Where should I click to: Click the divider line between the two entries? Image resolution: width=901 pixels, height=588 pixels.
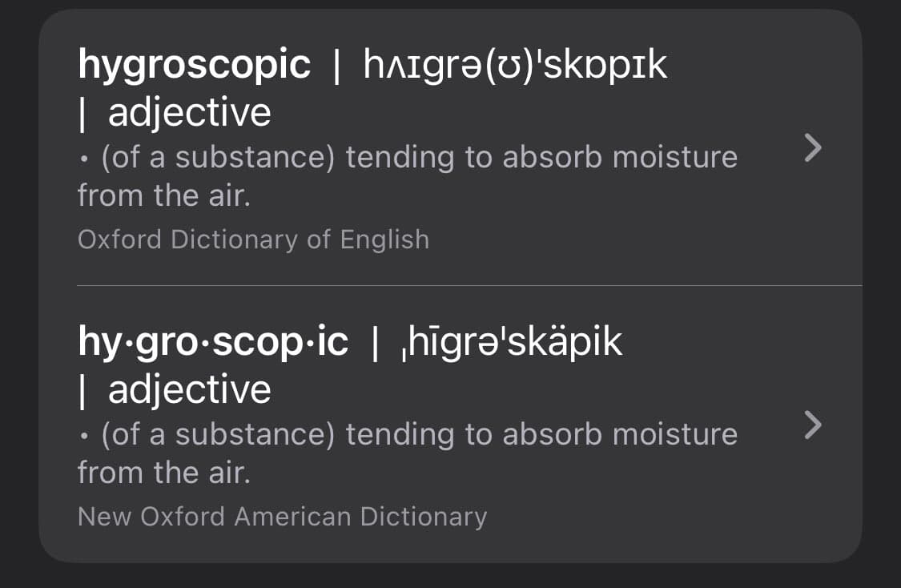coord(469,285)
